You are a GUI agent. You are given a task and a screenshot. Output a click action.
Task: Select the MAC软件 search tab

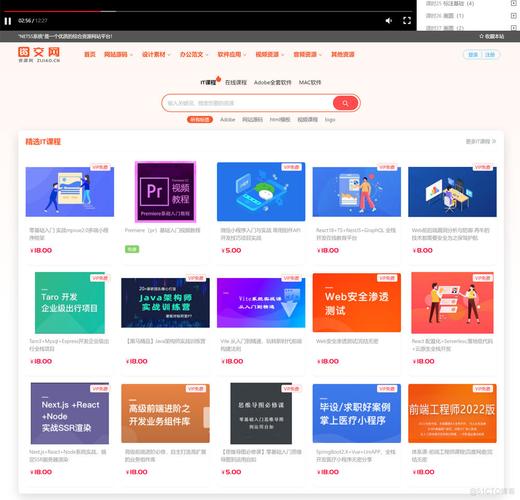310,82
